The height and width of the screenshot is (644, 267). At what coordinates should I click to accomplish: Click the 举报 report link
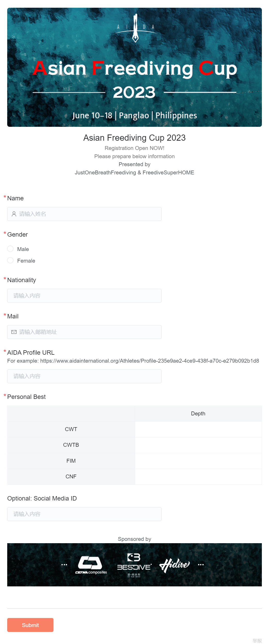[257, 640]
